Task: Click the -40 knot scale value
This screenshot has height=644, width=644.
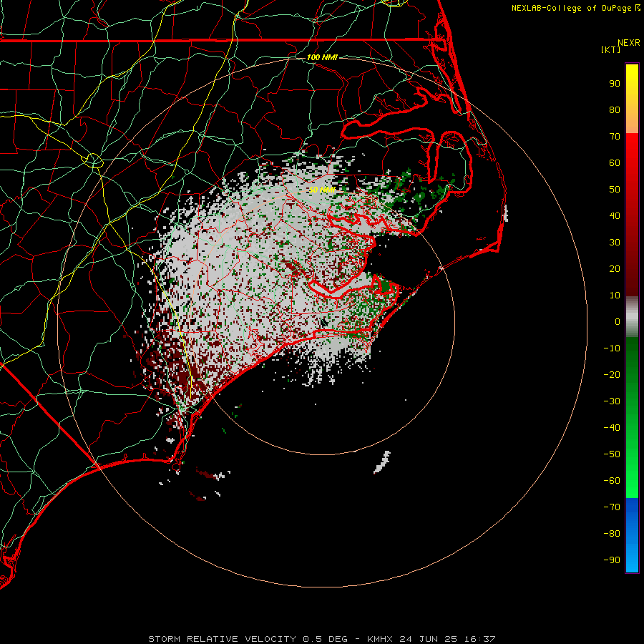Action: pyautogui.click(x=612, y=428)
